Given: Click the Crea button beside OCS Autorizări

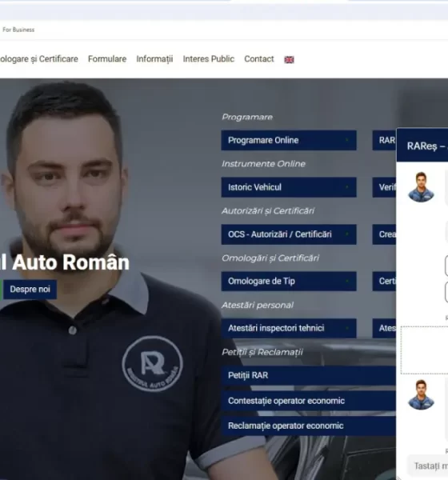Looking at the screenshot, I should click(384, 234).
